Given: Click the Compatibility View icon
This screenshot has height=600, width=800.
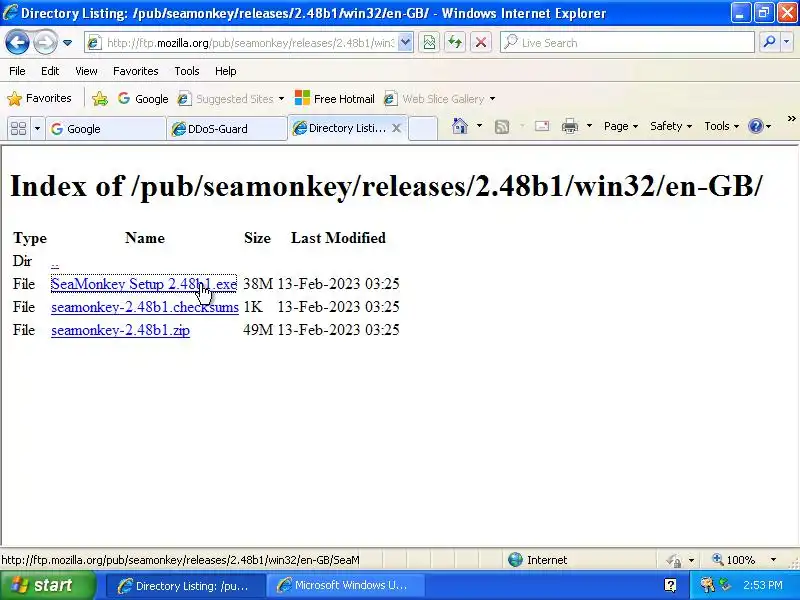Looking at the screenshot, I should point(430,43).
